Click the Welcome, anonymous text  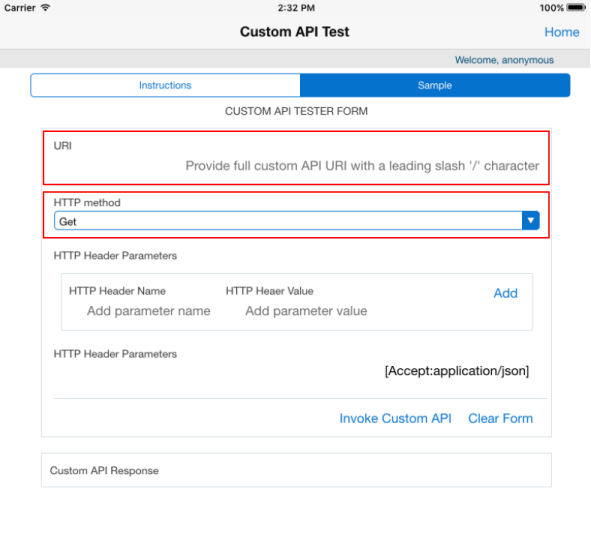[504, 60]
